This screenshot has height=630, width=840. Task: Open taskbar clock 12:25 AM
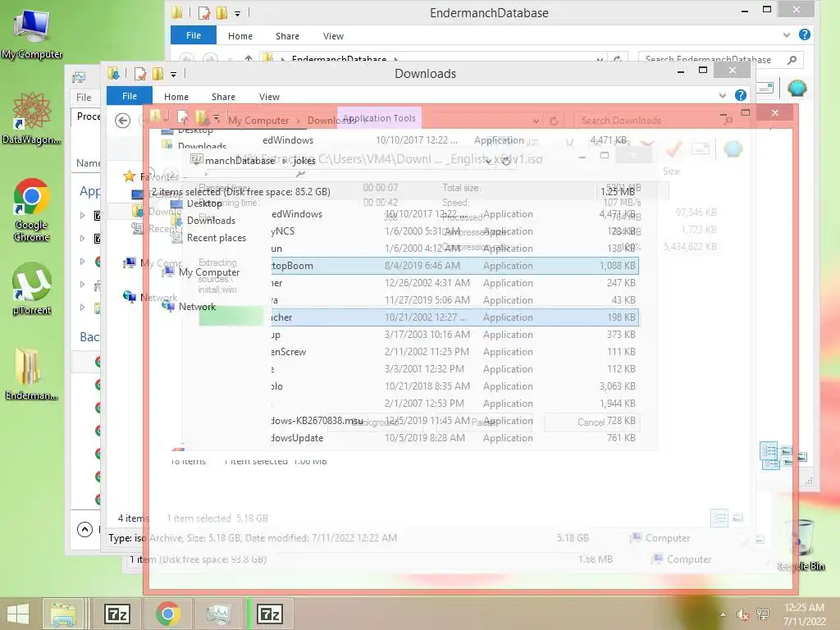pos(804,614)
